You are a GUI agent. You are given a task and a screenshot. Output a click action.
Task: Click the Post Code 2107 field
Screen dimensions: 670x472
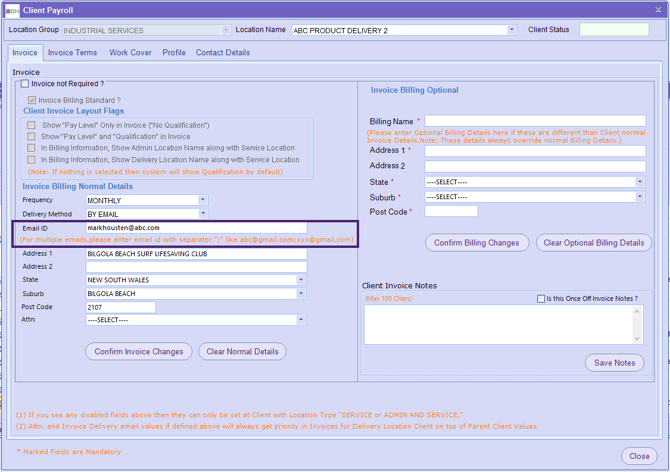coord(120,307)
